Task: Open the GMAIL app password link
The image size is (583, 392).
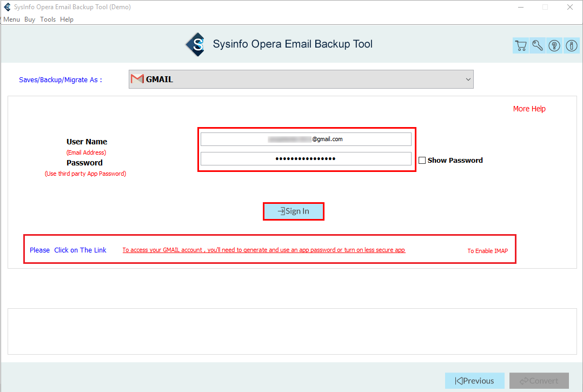Action: (x=264, y=250)
